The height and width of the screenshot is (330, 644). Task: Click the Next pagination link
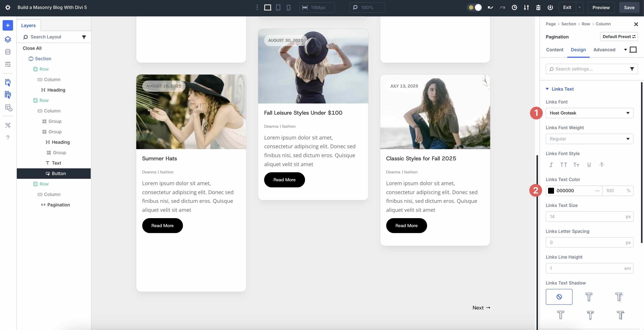pos(481,308)
